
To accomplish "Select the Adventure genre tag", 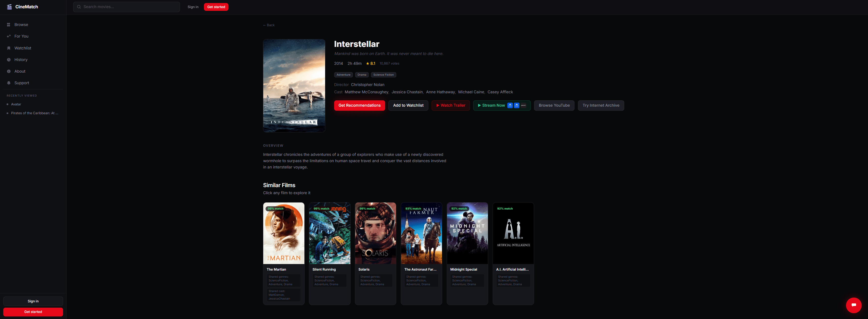I will click(343, 75).
